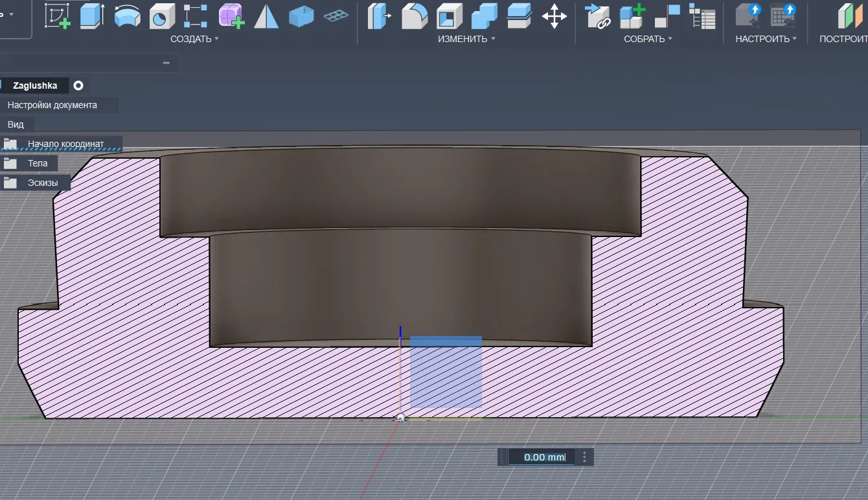
Task: Open the Bill of Materials table icon
Action: [x=702, y=16]
